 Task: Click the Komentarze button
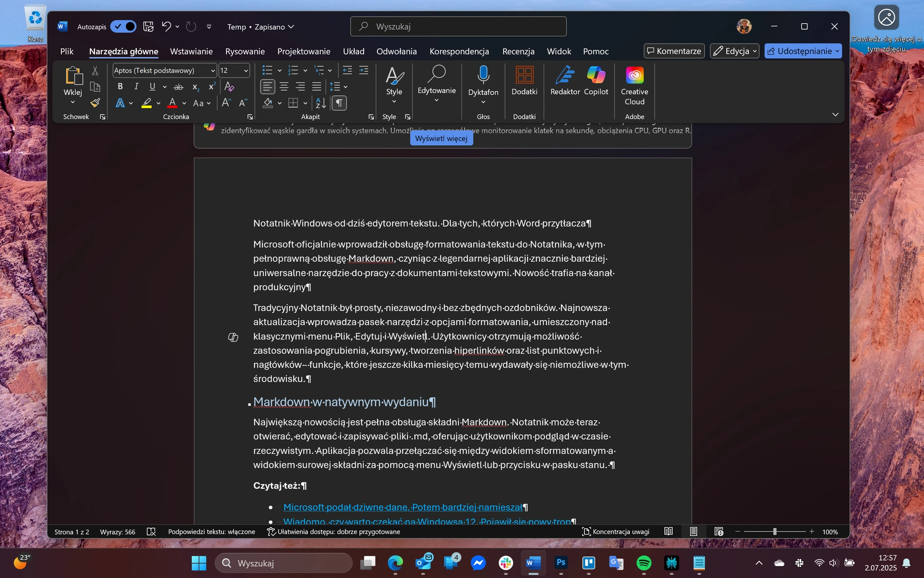coord(674,51)
